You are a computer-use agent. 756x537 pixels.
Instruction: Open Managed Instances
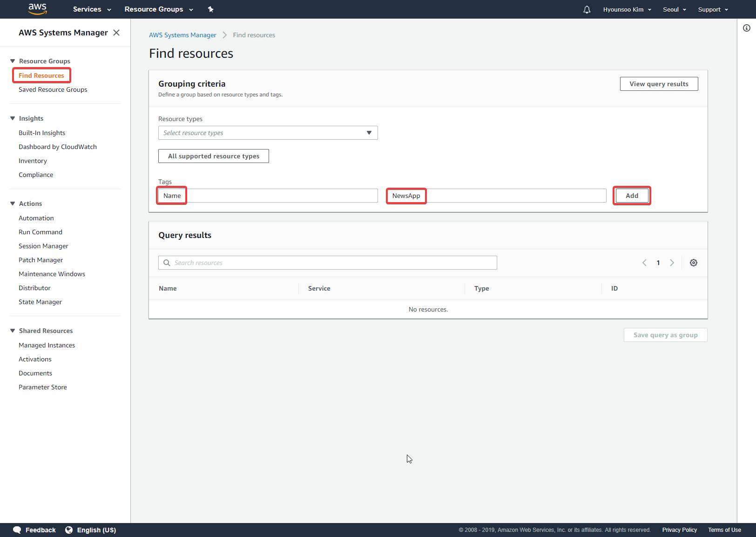[x=47, y=345]
